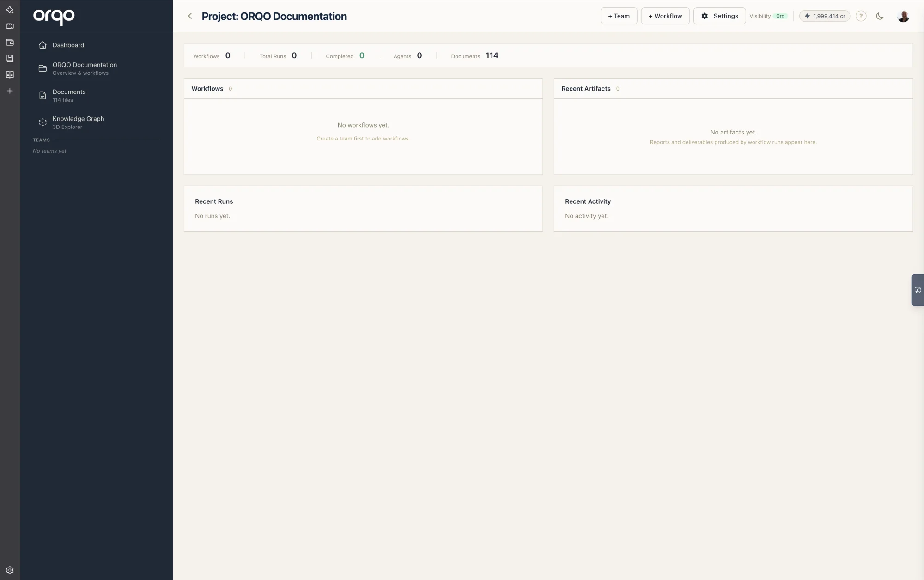924x580 pixels.
Task: Click the No teams yet text
Action: (49, 151)
